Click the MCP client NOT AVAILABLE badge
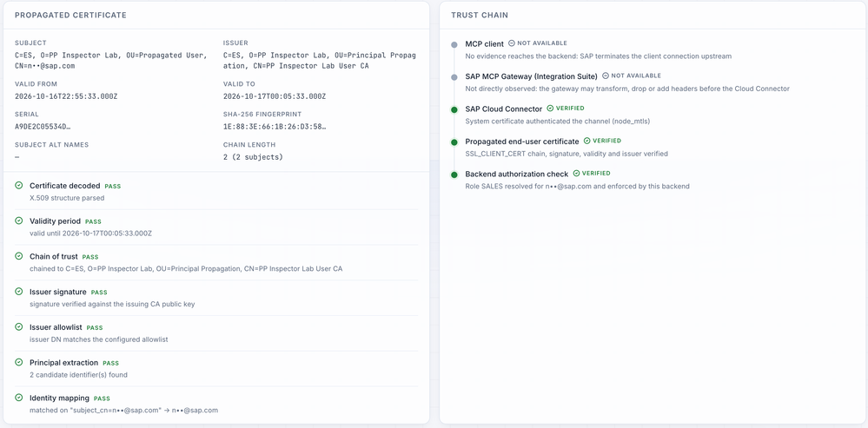This screenshot has height=428, width=868. [538, 43]
